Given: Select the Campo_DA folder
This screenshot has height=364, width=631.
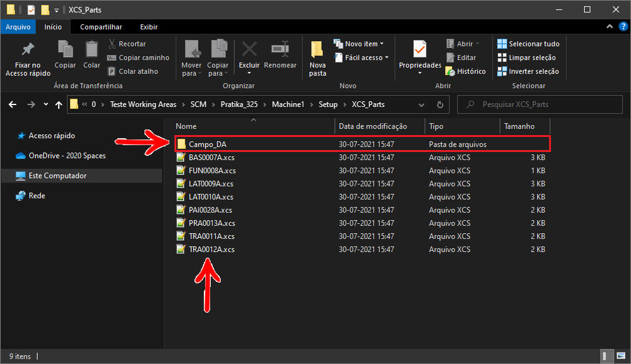Looking at the screenshot, I should click(x=362, y=144).
